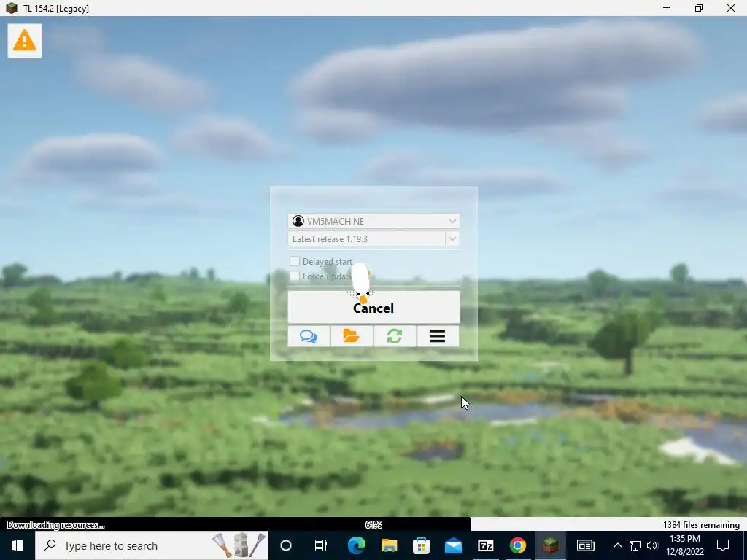Open the News and interests taskbar icon
The image size is (747, 560).
[x=586, y=545]
